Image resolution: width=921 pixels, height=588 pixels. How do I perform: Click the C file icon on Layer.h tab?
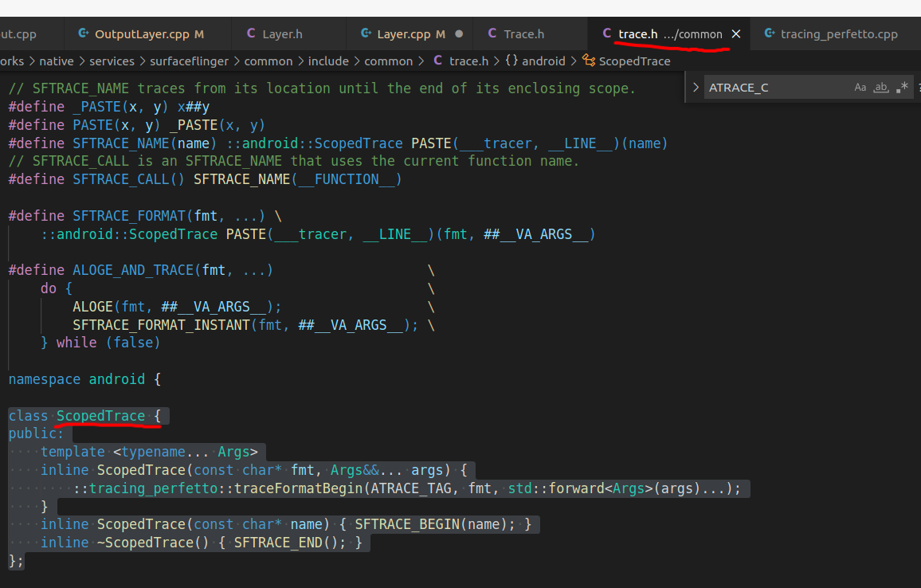tap(251, 33)
